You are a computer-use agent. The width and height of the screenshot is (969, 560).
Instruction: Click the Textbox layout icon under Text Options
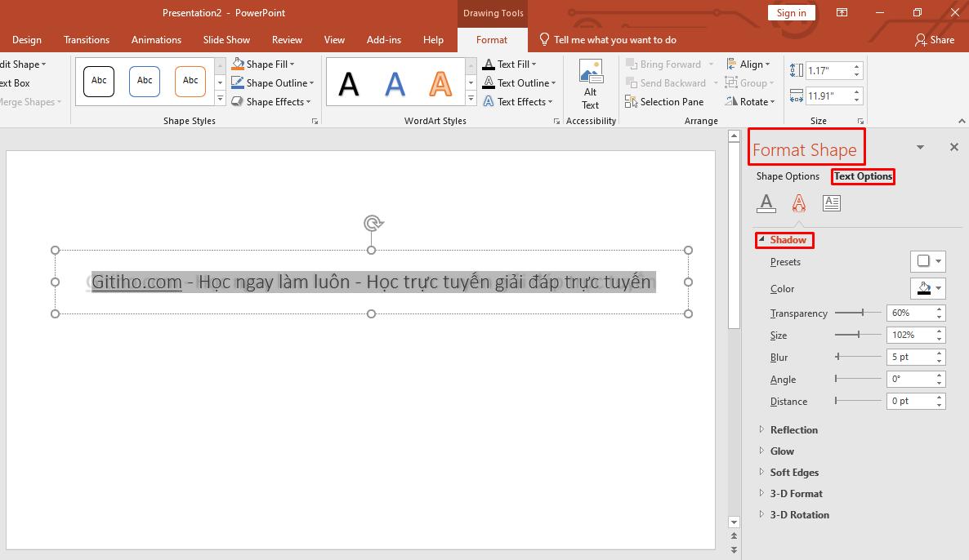click(831, 203)
